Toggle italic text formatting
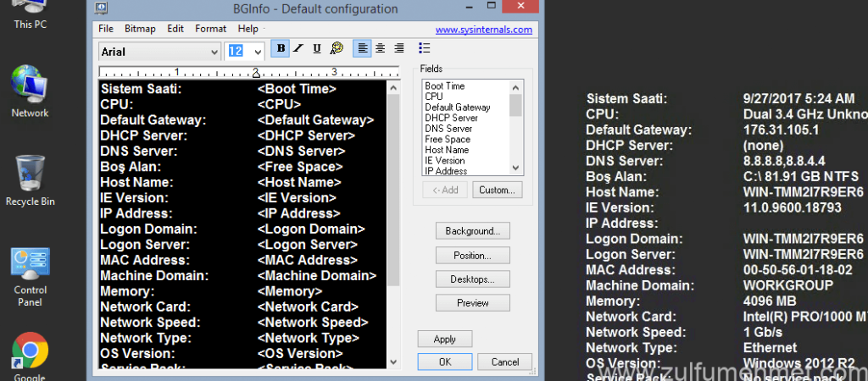Viewport: 868px width, 381px height. point(298,49)
